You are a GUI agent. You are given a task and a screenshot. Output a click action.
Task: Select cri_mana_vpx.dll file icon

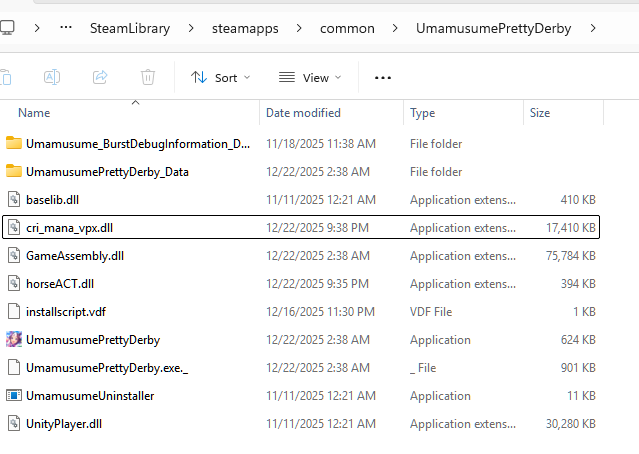(14, 227)
